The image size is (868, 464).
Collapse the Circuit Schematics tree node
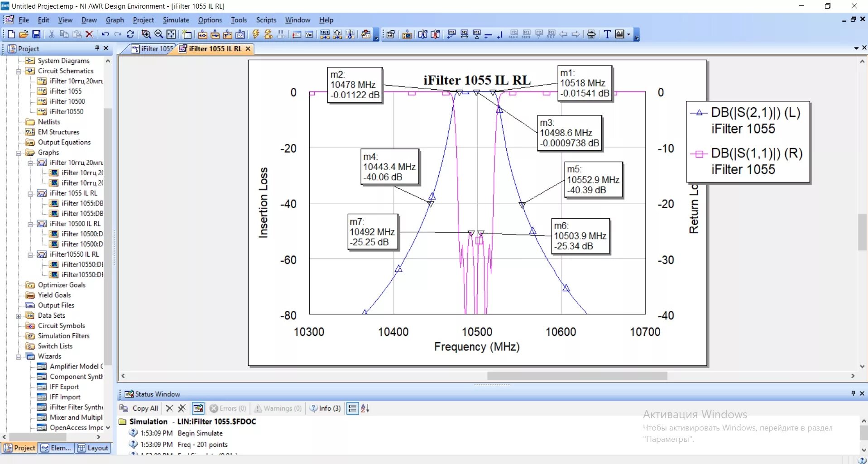point(19,71)
